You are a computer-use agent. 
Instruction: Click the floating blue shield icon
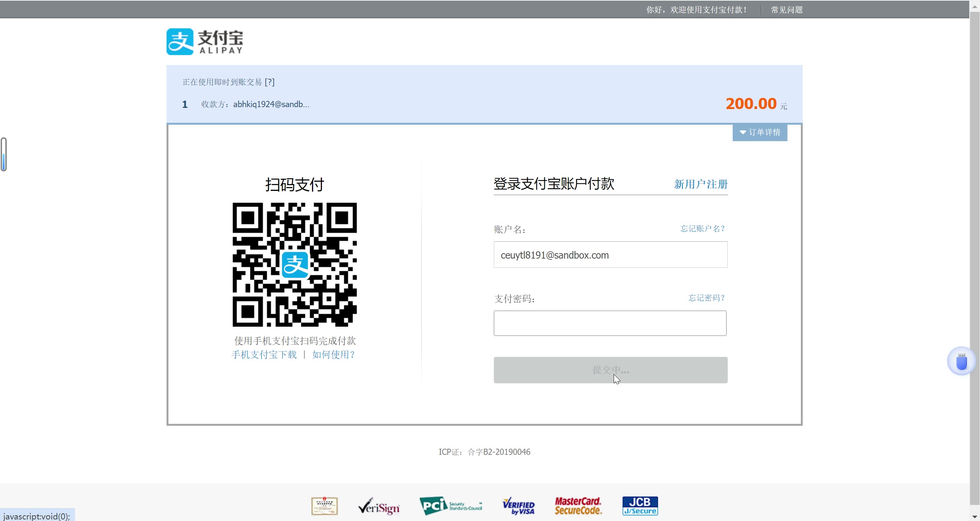pos(961,361)
